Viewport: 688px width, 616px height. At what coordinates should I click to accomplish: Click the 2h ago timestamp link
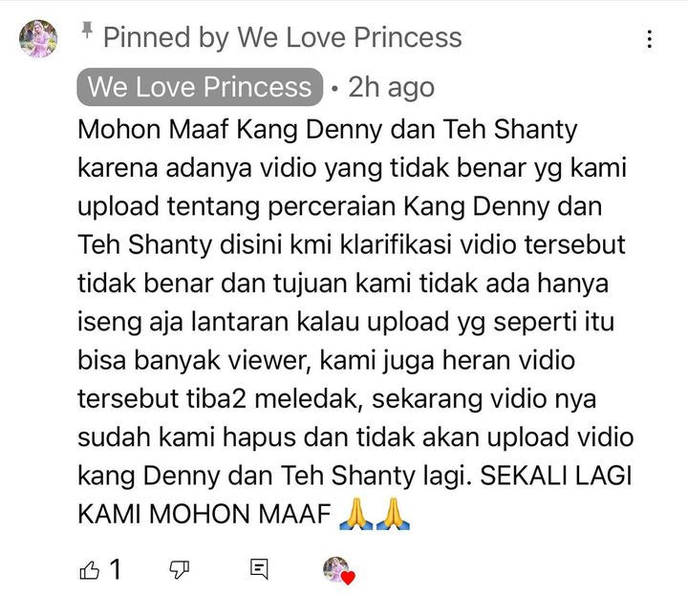392,87
